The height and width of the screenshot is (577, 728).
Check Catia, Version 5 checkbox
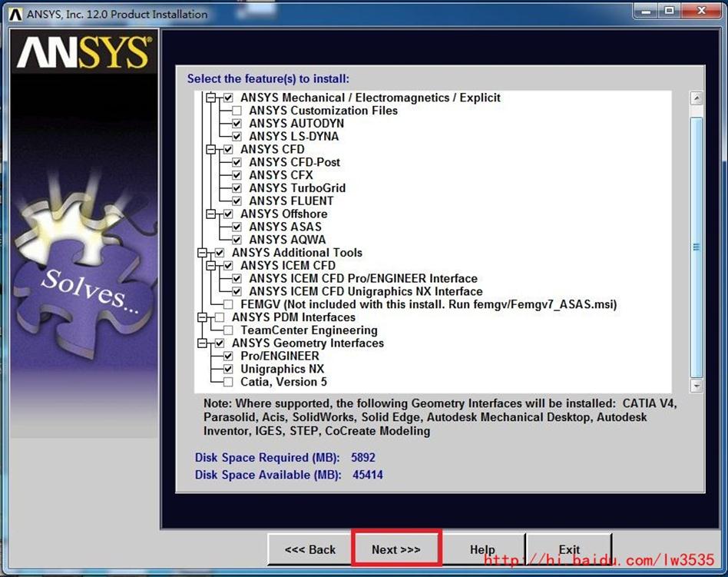coord(228,382)
